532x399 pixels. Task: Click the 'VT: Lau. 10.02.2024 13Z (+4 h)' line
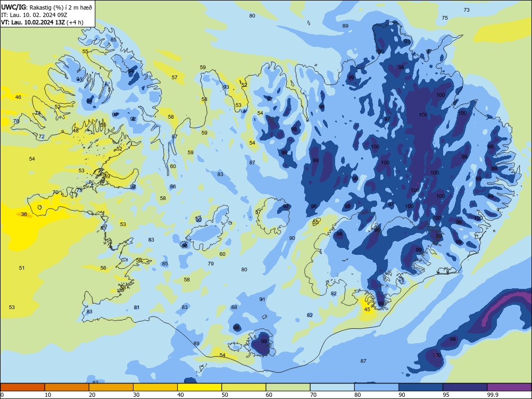tap(42, 22)
